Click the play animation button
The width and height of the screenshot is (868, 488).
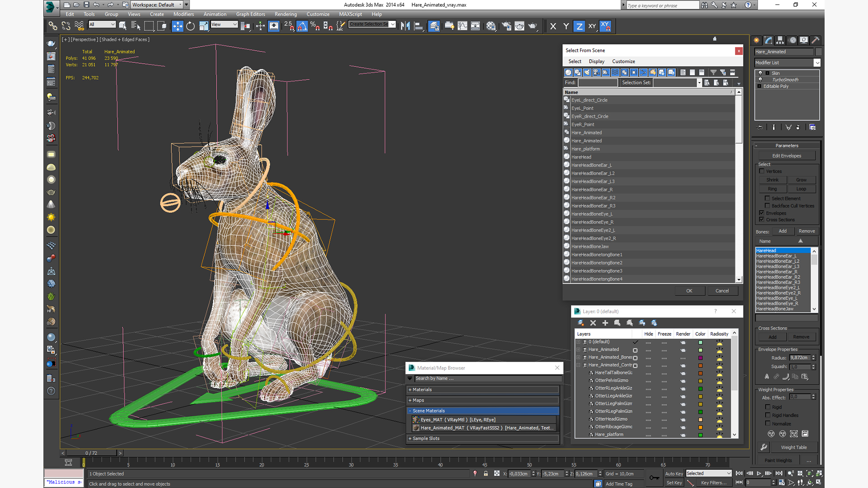coord(759,474)
